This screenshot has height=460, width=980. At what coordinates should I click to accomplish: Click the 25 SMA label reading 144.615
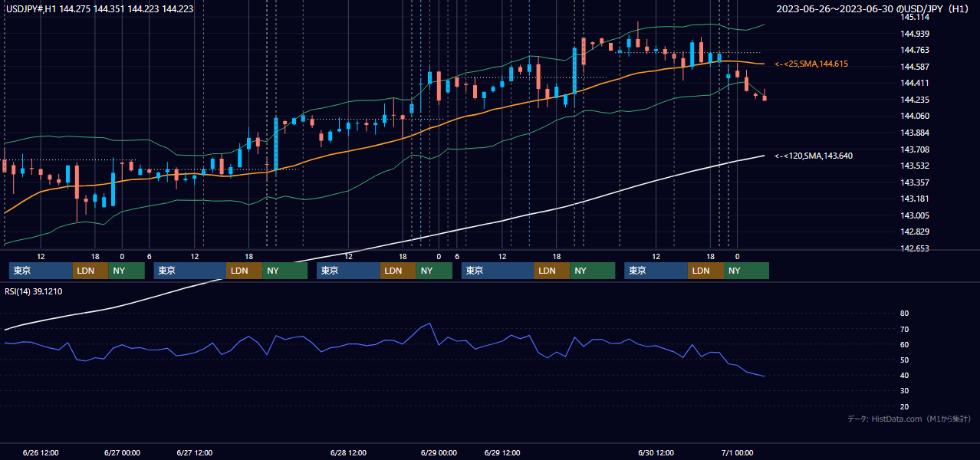[811, 64]
